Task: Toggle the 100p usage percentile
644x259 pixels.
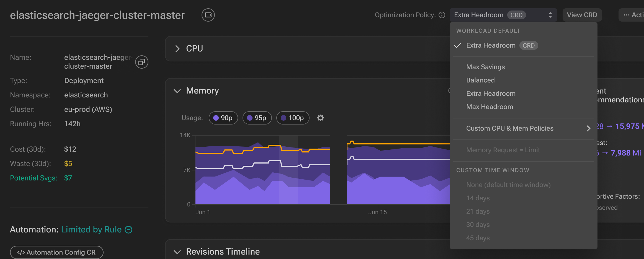Action: [293, 118]
